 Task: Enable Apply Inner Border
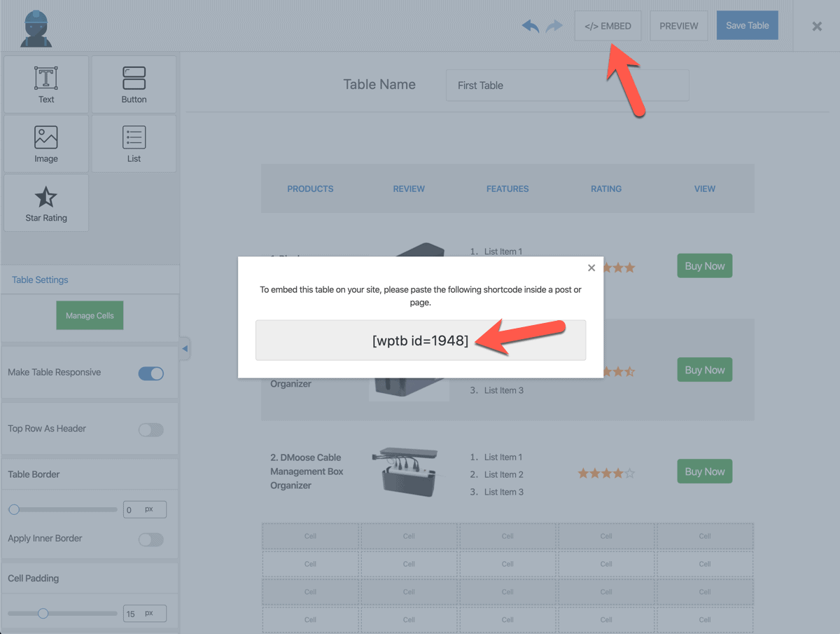click(x=150, y=539)
